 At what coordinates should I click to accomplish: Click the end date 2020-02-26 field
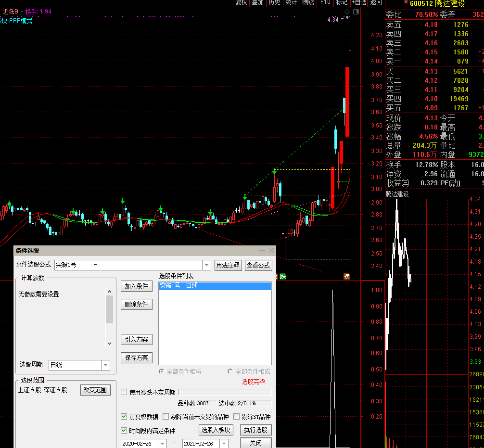click(x=201, y=444)
